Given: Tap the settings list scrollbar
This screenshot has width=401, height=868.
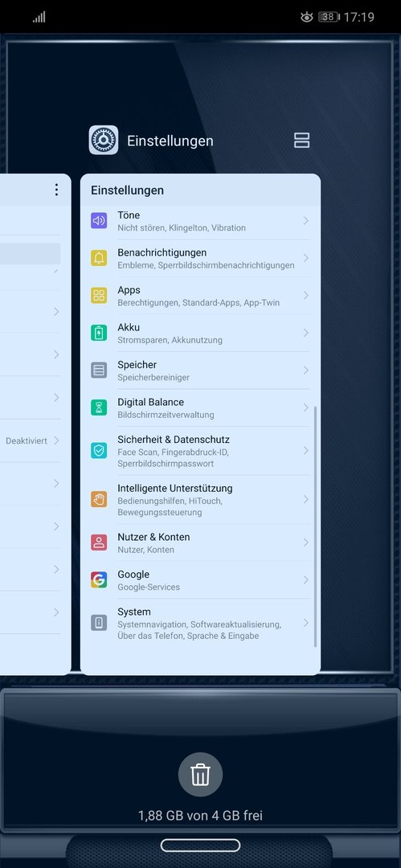Looking at the screenshot, I should [315, 526].
